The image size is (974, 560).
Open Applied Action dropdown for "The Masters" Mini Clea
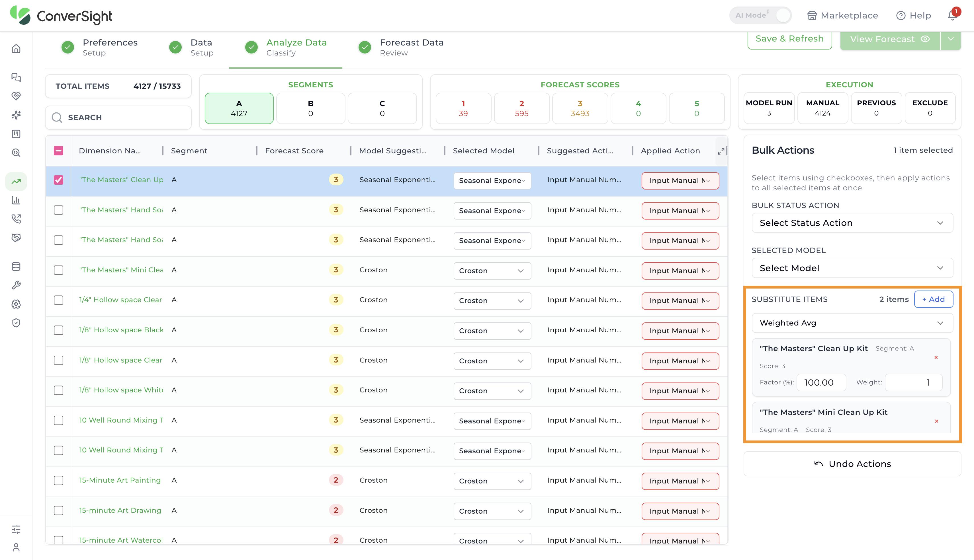[x=680, y=271]
